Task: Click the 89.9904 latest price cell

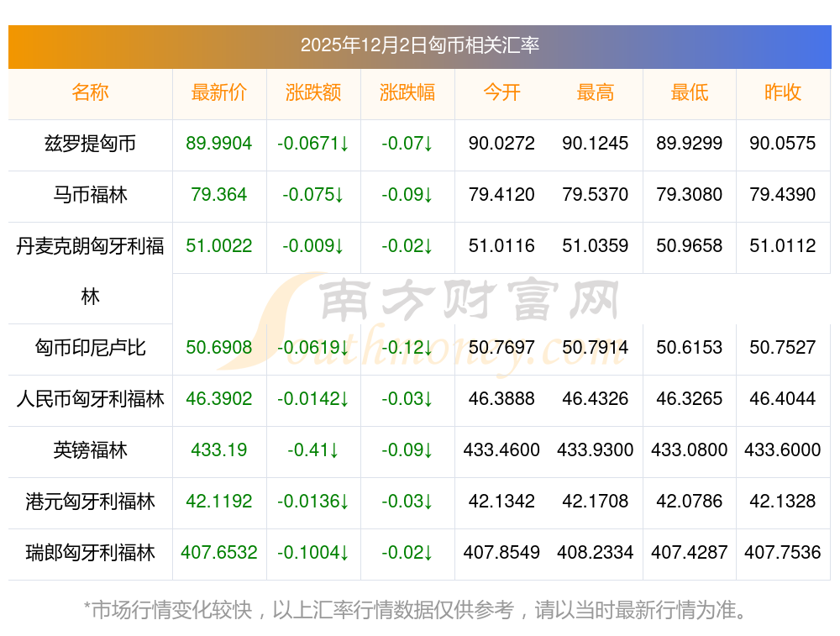Action: pos(219,144)
